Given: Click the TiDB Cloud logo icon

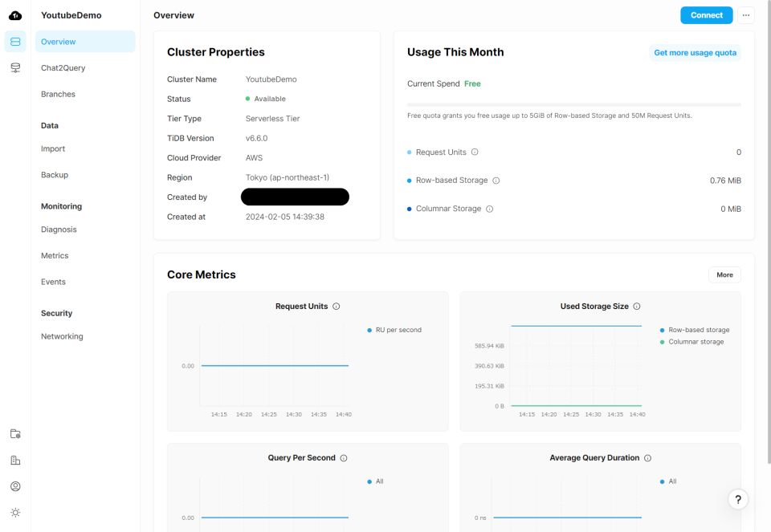Looking at the screenshot, I should pyautogui.click(x=15, y=16).
